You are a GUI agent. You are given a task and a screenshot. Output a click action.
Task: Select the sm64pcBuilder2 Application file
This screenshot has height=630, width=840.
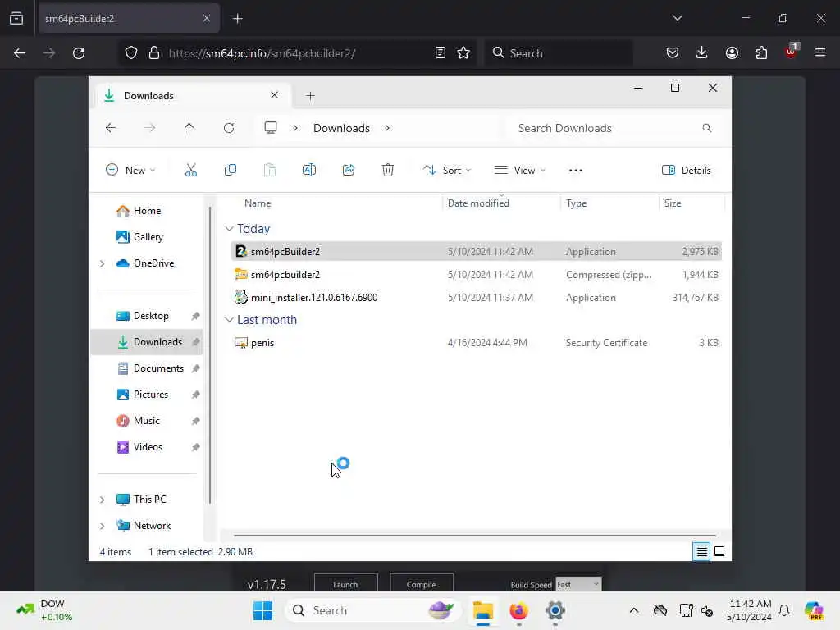coord(477,251)
